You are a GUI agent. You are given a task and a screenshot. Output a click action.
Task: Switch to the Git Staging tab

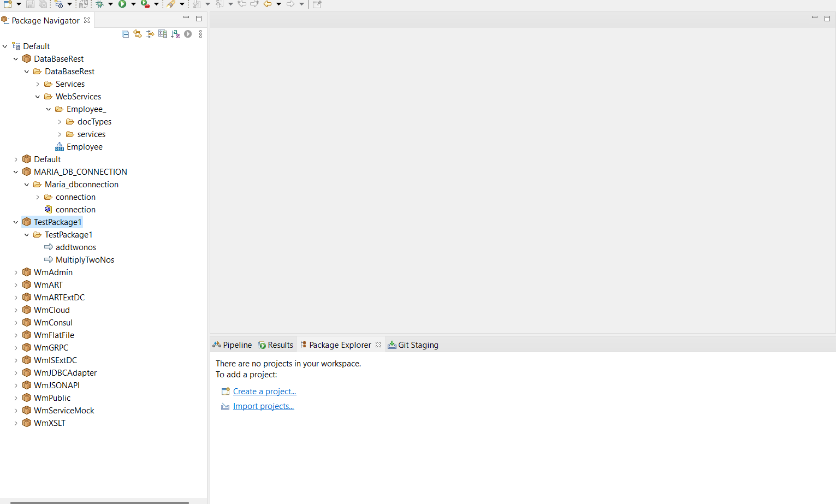coord(417,345)
